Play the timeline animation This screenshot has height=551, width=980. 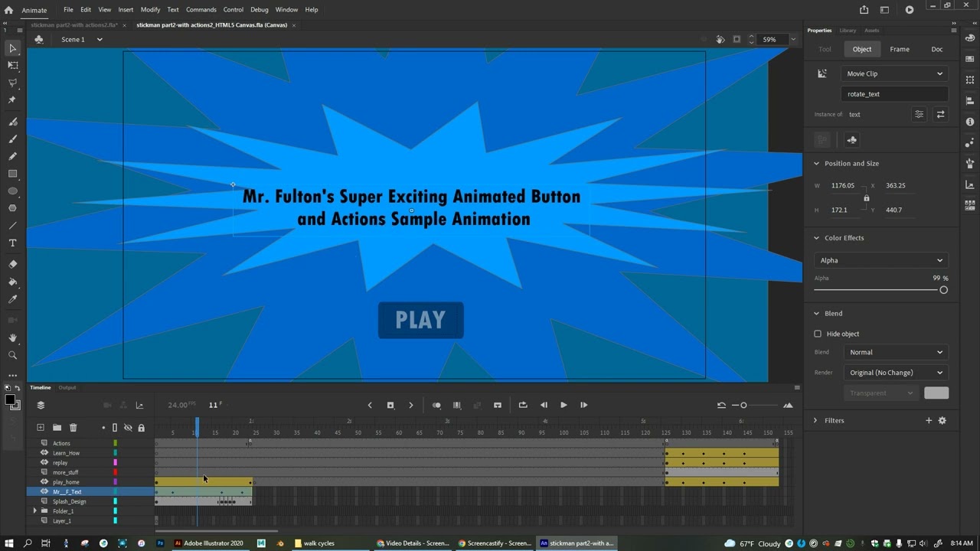(563, 405)
